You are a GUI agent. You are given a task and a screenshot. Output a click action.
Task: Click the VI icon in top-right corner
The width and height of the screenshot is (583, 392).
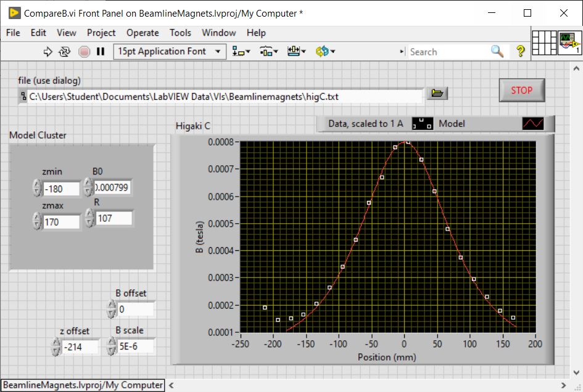[569, 43]
